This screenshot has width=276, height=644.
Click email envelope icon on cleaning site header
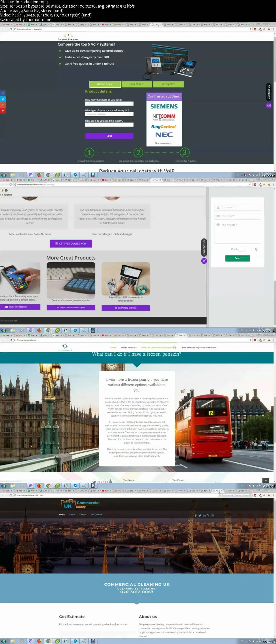click(212, 515)
